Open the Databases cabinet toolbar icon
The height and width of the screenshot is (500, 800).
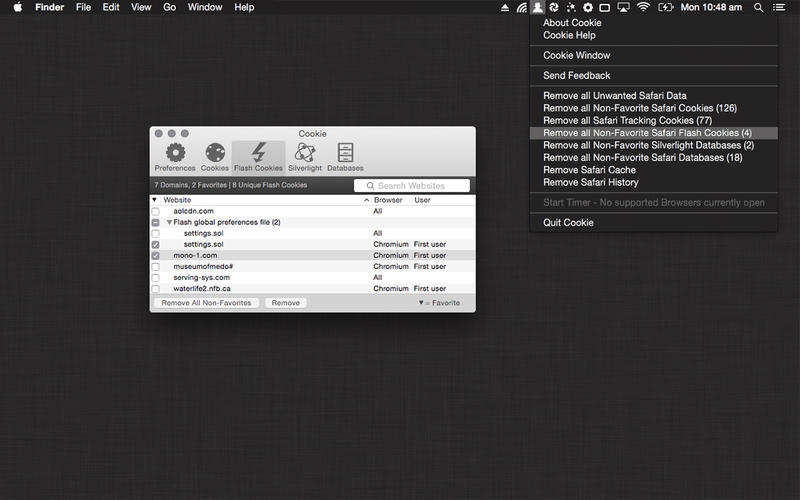point(345,157)
